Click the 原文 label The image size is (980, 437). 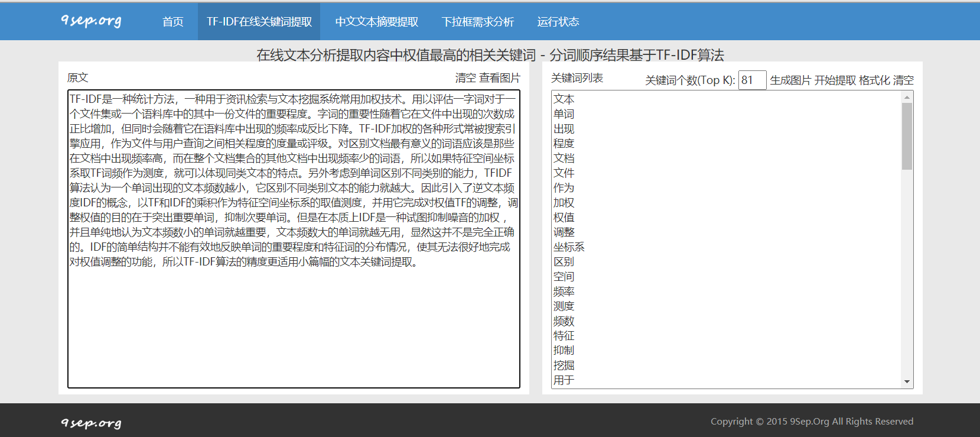coord(78,78)
